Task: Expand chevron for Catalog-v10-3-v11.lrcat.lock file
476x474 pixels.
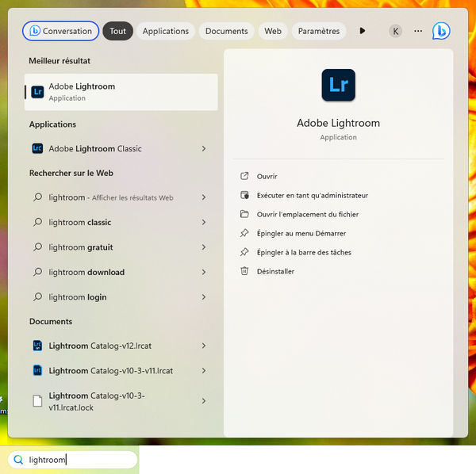Action: [x=203, y=401]
